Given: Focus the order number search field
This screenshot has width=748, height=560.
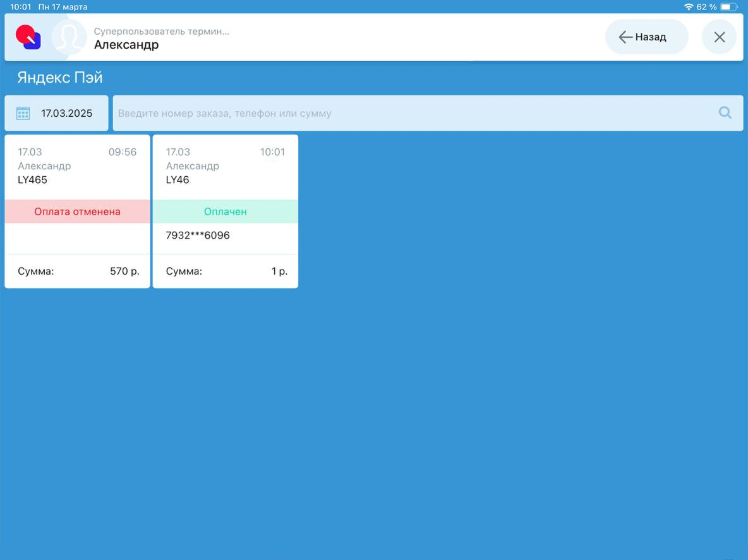Looking at the screenshot, I should [x=428, y=113].
